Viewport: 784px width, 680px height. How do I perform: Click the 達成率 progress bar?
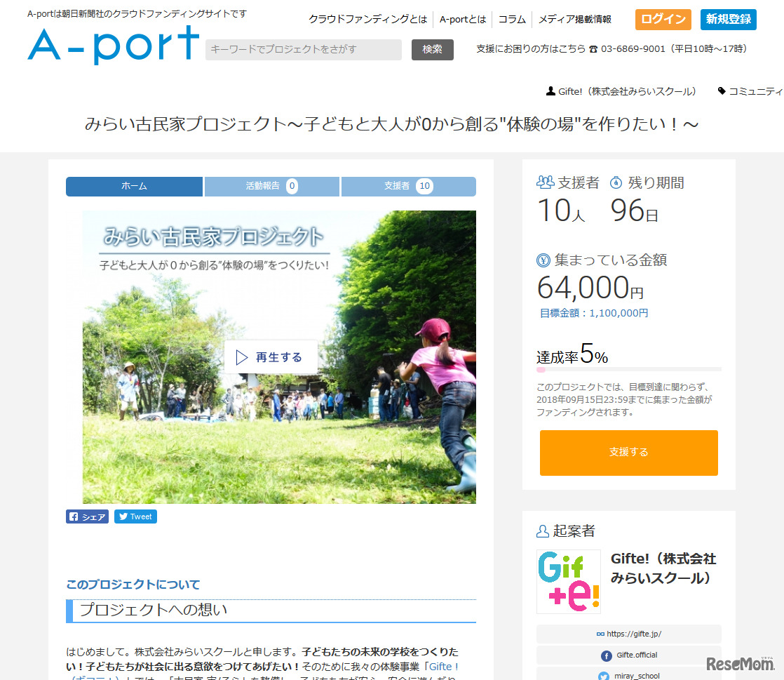628,369
